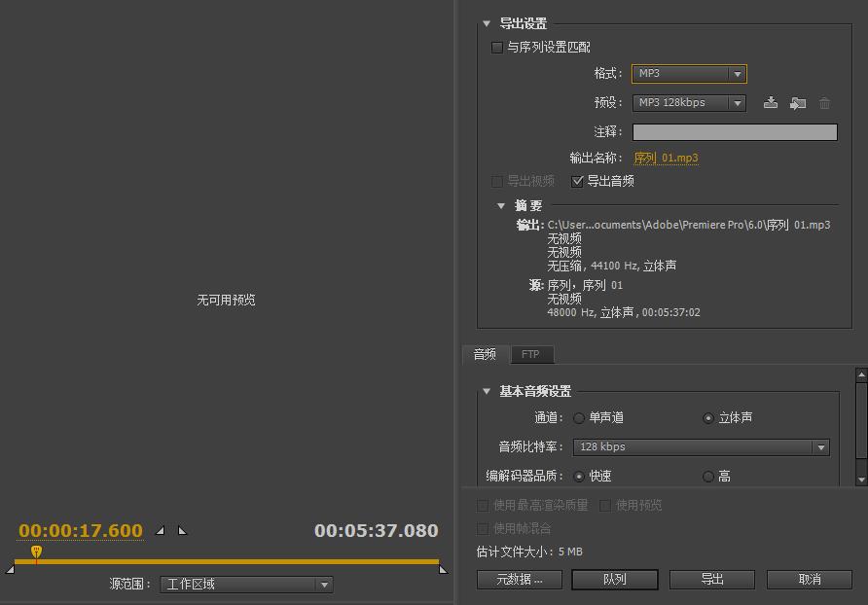Disable the 导出音频 checkbox
This screenshot has height=605, width=868.
point(578,180)
